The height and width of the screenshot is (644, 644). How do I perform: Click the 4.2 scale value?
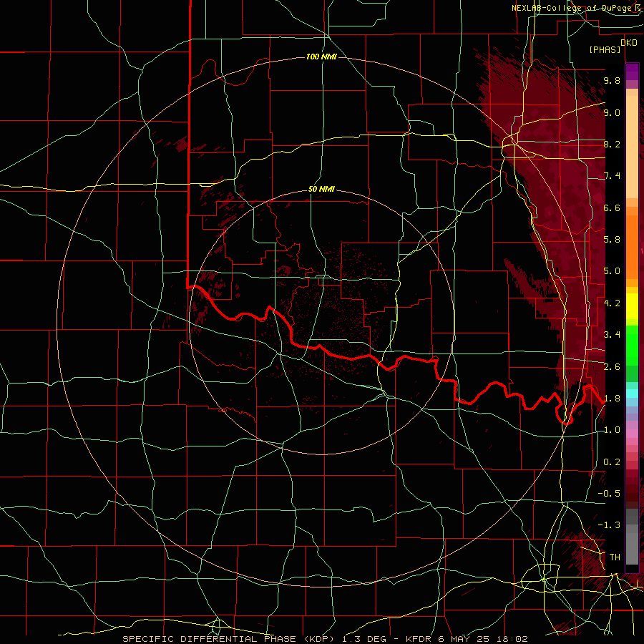coord(612,303)
